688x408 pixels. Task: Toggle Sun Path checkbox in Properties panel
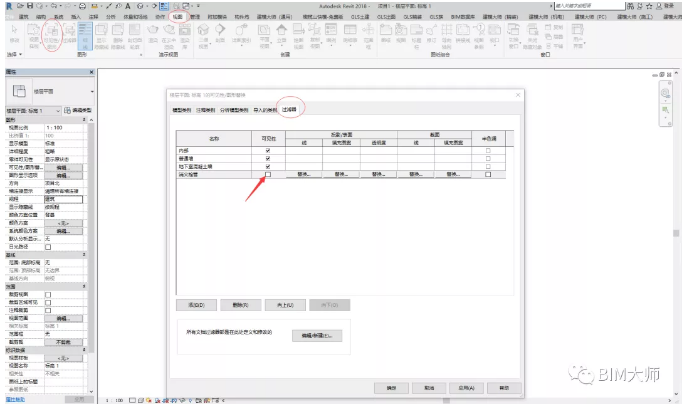[x=48, y=247]
